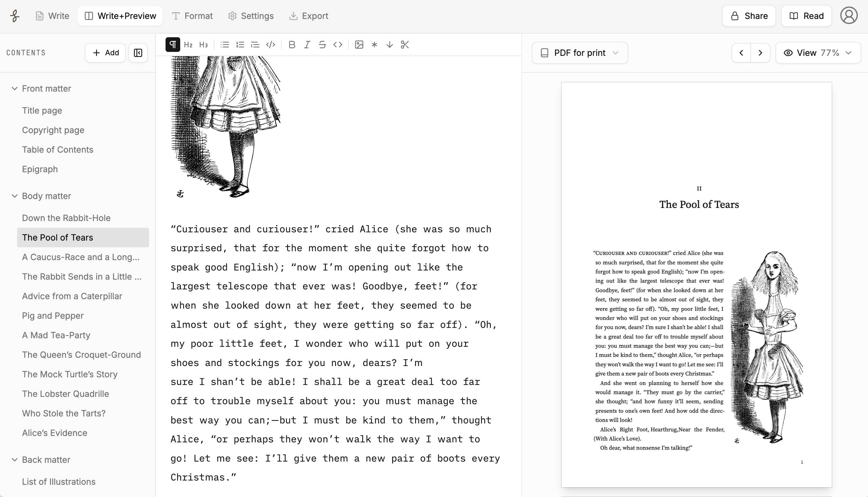Collapse the Body matter section
The height and width of the screenshot is (497, 868).
pos(15,196)
